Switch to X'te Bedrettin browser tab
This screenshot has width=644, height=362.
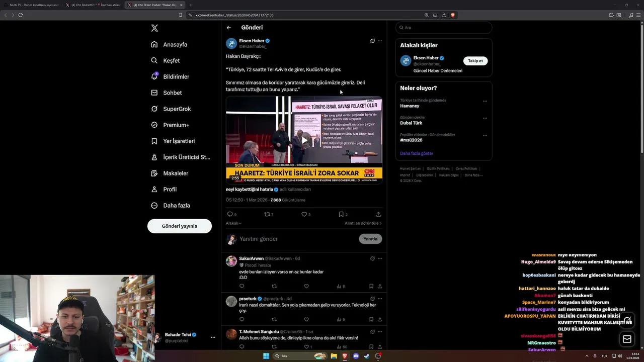(93, 5)
